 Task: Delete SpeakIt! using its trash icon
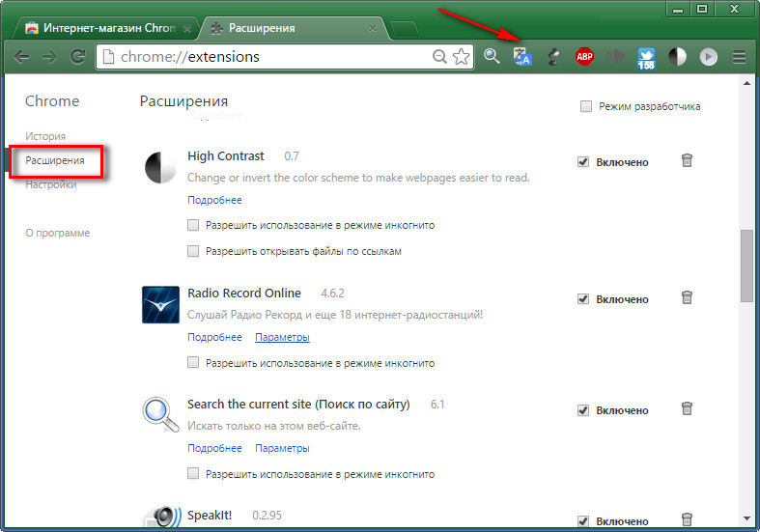tap(687, 519)
